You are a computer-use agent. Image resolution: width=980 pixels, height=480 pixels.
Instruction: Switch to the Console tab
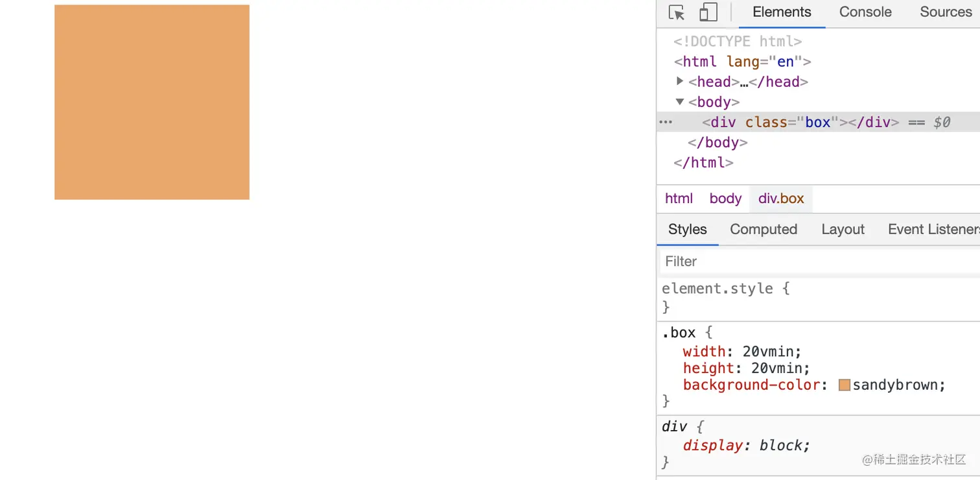click(865, 12)
